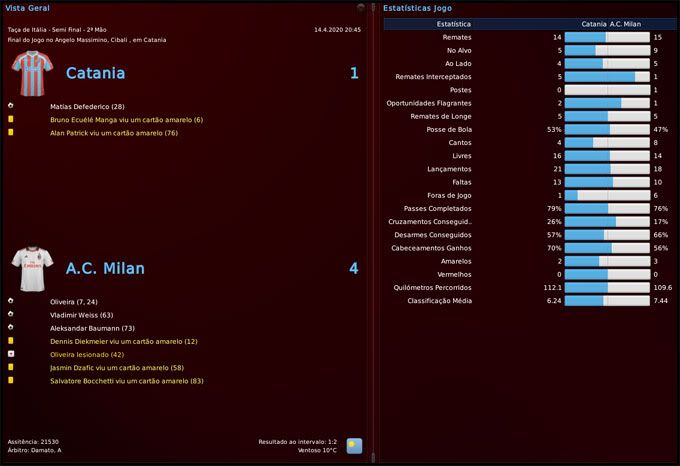680x466 pixels.
Task: Click goal icon beside Matías Defederico
Action: coord(10,106)
